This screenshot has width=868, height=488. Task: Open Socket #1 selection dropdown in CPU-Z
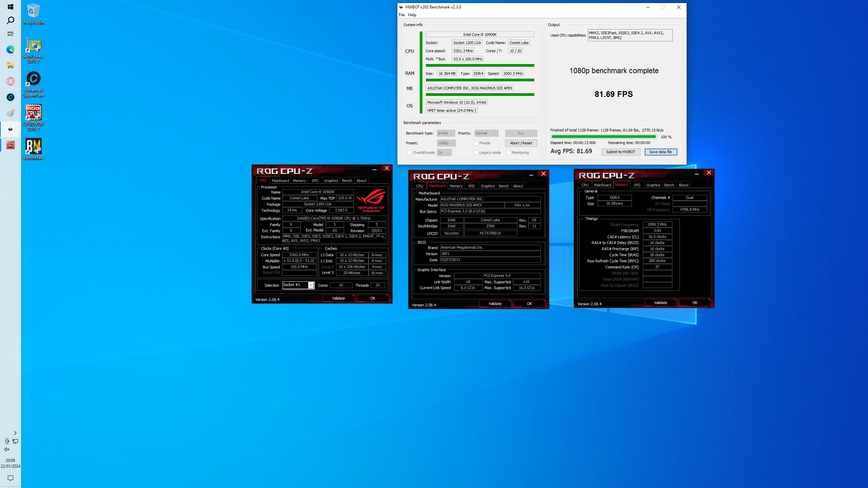[x=311, y=285]
